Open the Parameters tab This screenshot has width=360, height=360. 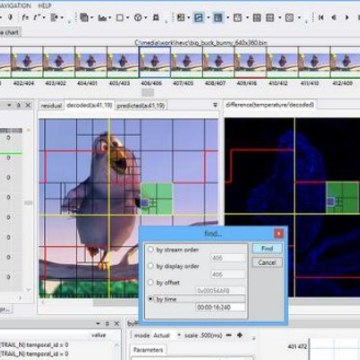point(148,350)
